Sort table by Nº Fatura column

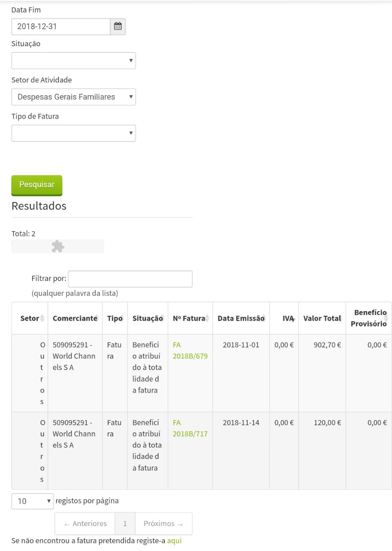coord(190,318)
